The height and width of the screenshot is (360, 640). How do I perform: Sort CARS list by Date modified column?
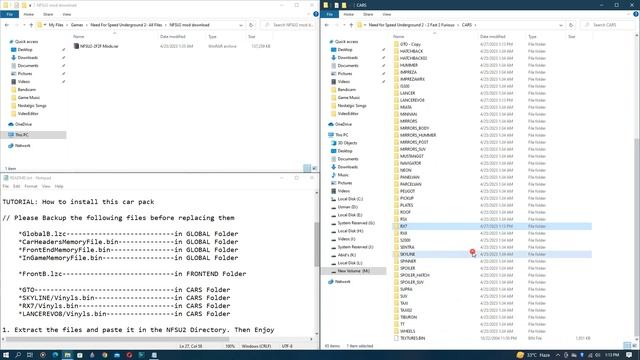pyautogui.click(x=493, y=36)
